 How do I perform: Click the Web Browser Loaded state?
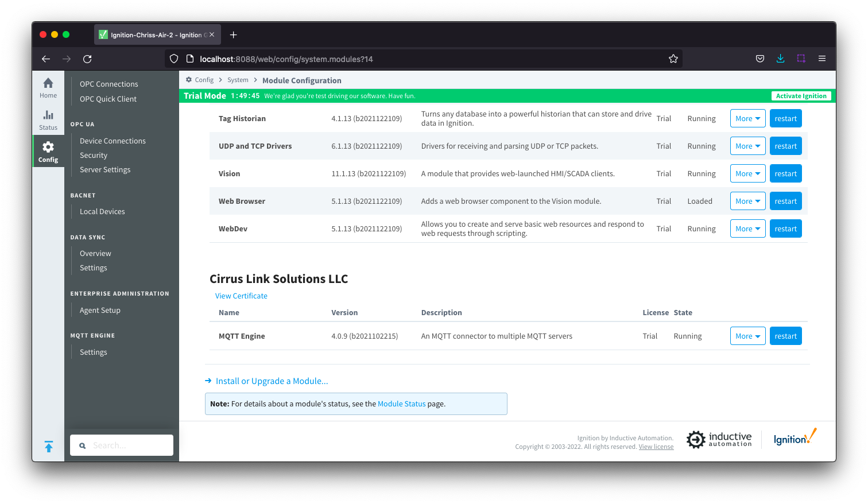(700, 201)
